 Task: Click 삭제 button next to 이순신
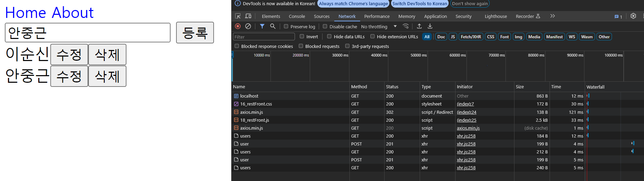pyautogui.click(x=107, y=54)
